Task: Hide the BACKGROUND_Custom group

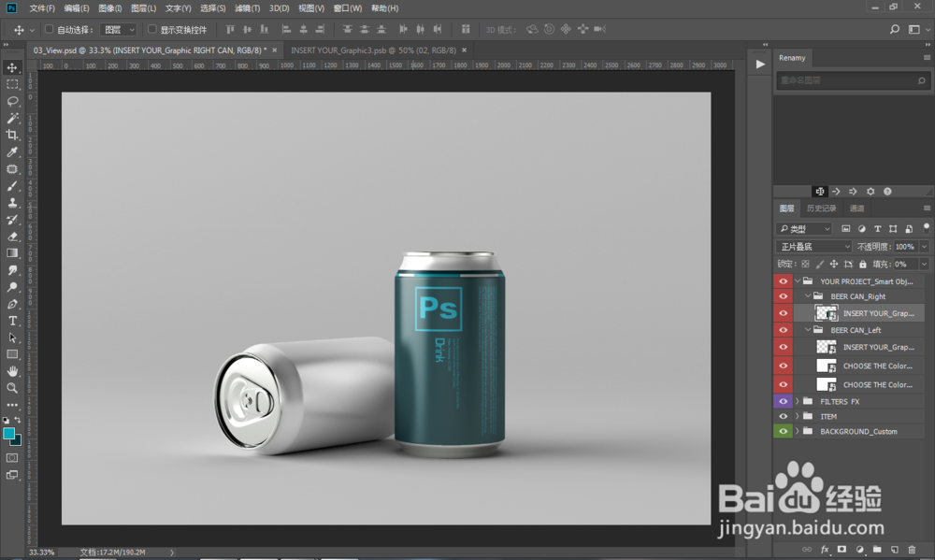Action: click(x=783, y=431)
